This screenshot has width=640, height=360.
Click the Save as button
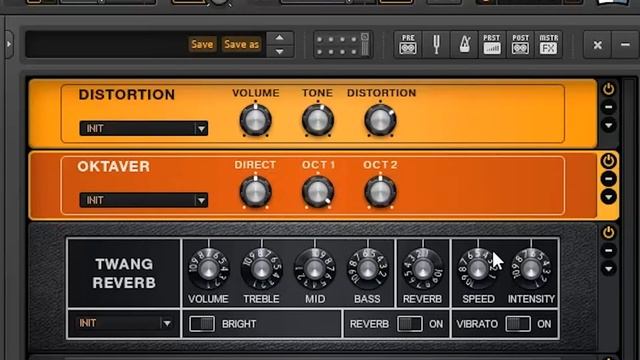click(242, 44)
